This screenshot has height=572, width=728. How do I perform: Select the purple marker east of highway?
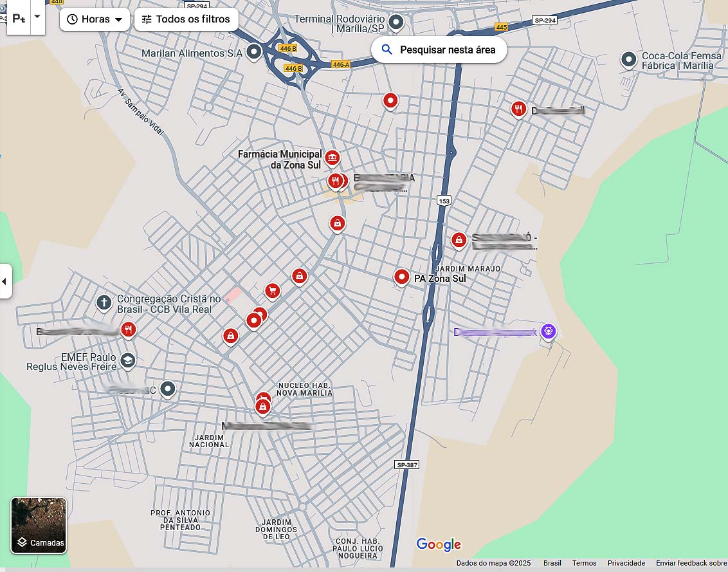548,331
